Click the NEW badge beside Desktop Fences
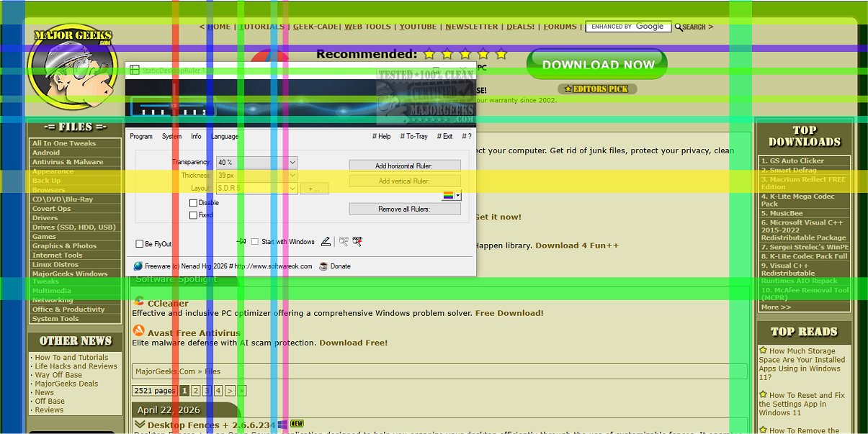The height and width of the screenshot is (434, 868). [x=297, y=424]
